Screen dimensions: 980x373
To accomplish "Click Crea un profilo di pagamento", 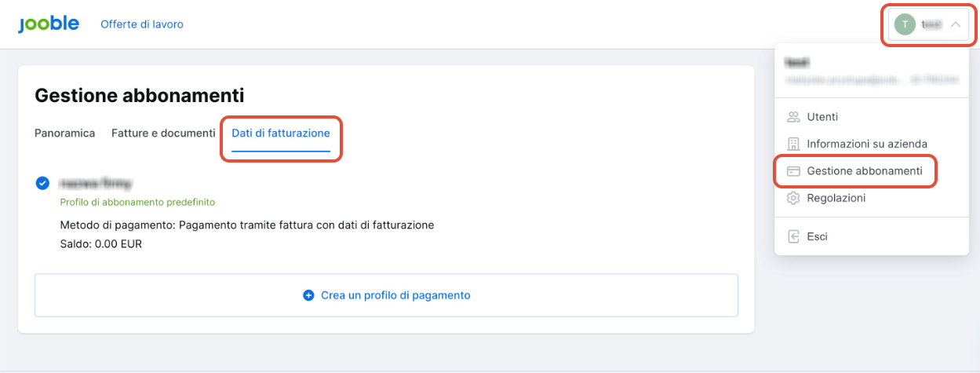I will click(386, 295).
